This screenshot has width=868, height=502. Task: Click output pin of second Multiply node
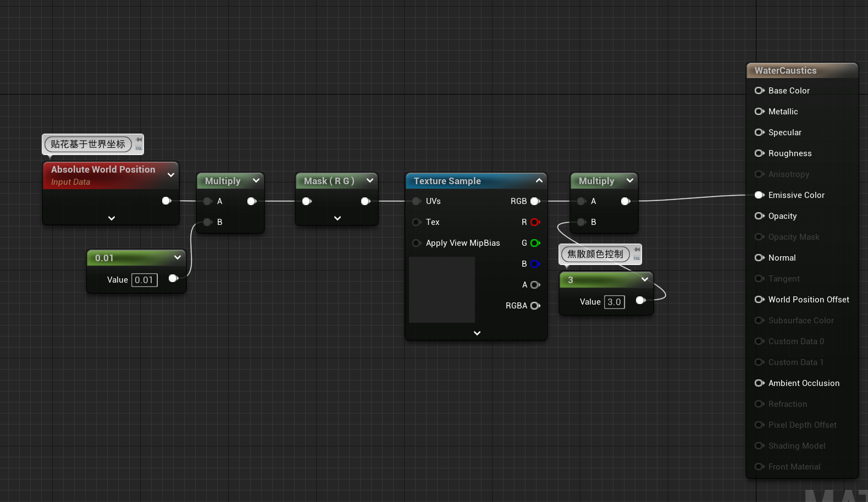tap(626, 201)
